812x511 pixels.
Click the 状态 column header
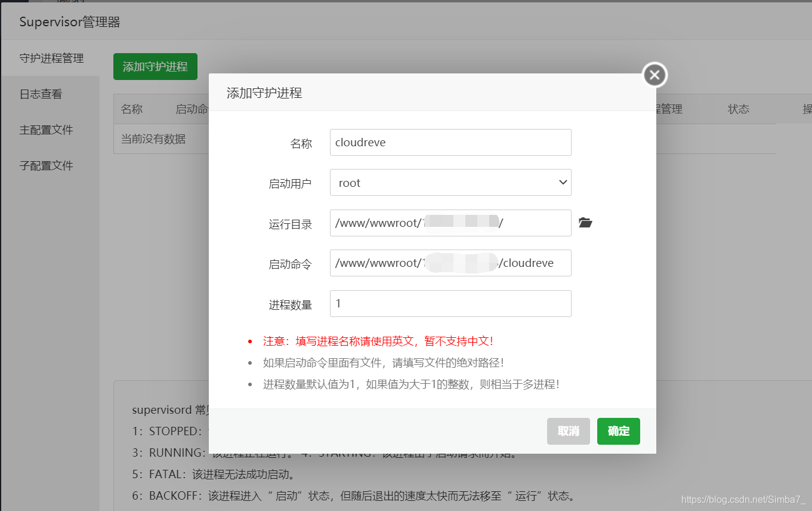pyautogui.click(x=738, y=109)
